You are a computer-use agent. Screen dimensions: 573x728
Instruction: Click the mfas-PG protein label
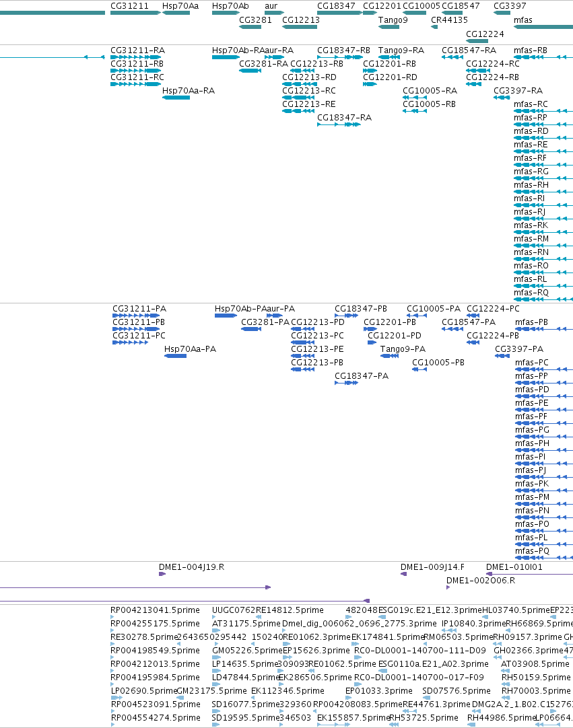tap(532, 430)
